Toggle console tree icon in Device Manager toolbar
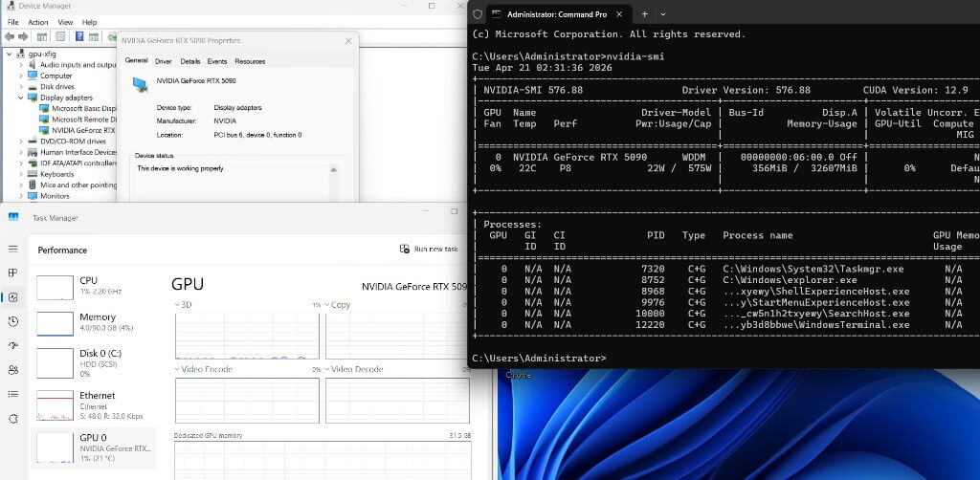 point(42,37)
